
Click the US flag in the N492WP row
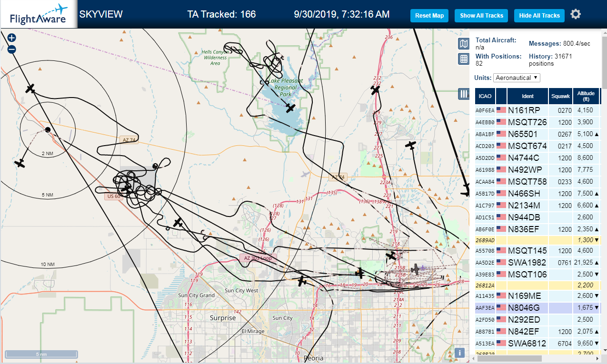pos(501,169)
